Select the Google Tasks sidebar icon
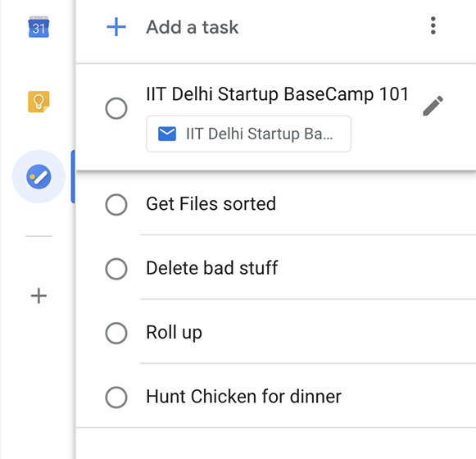Screen dimensions: 476x459 pos(39,176)
